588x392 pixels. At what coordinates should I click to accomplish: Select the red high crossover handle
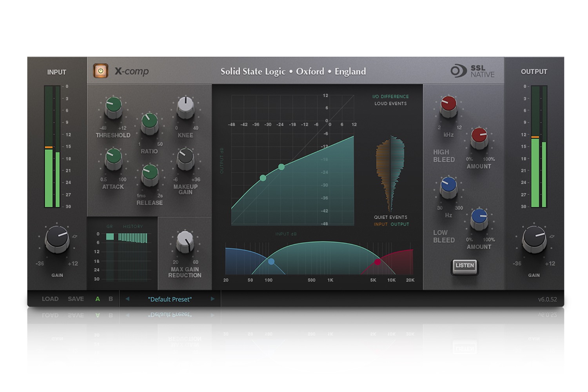[377, 262]
